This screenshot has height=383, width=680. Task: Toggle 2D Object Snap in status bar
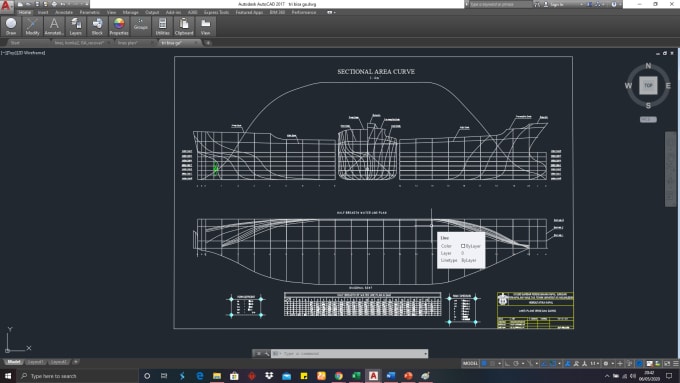[553, 363]
